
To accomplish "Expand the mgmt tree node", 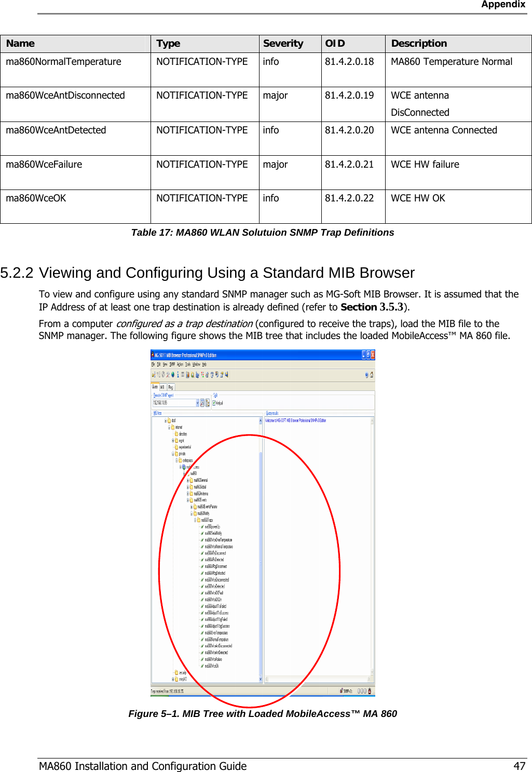I will tap(173, 441).
